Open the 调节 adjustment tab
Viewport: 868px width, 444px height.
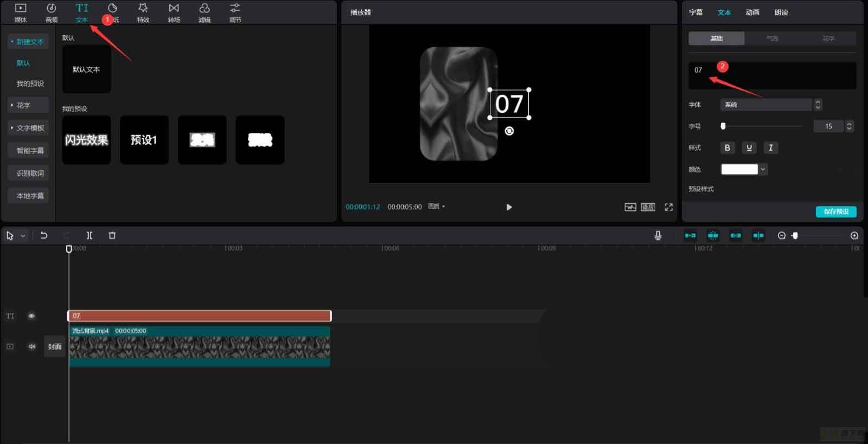tap(235, 12)
